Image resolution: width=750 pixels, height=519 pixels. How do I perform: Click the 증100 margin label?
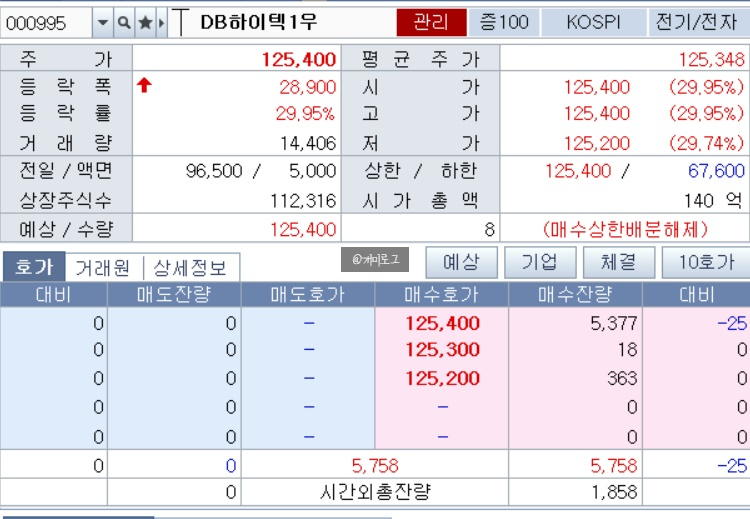pyautogui.click(x=504, y=22)
